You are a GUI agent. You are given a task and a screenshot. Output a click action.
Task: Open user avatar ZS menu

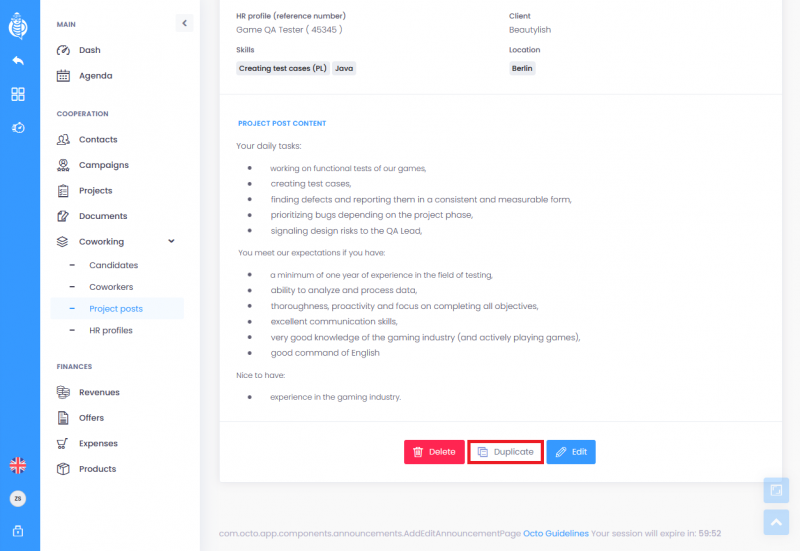[18, 498]
